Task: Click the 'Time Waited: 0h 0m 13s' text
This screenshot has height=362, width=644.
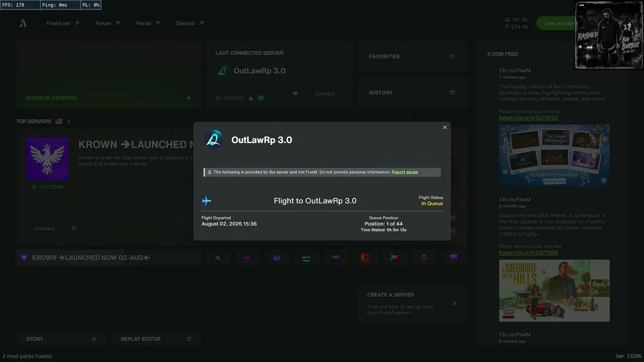Action: point(383,230)
